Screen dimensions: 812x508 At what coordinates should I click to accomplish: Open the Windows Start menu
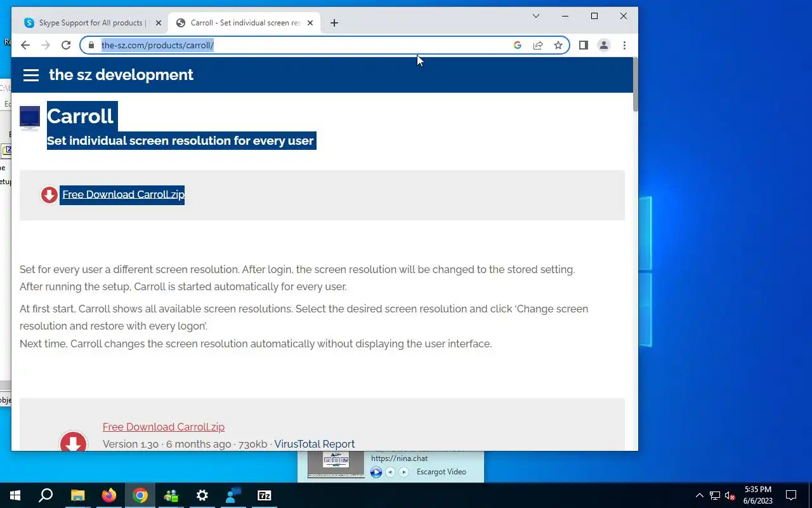click(x=15, y=495)
